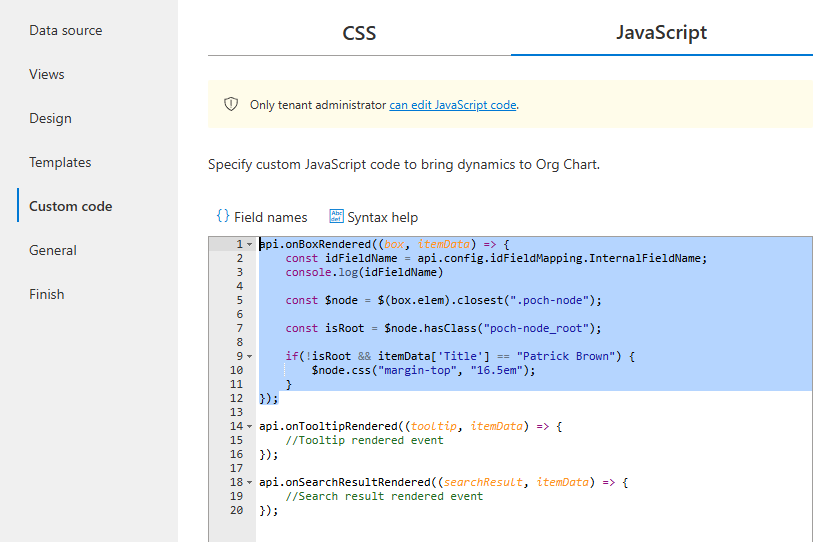Open Field names list

click(270, 217)
